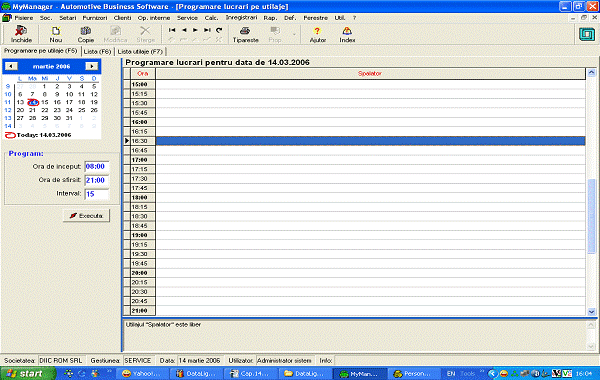
Task: Open the Windows Start menu
Action: [28, 373]
